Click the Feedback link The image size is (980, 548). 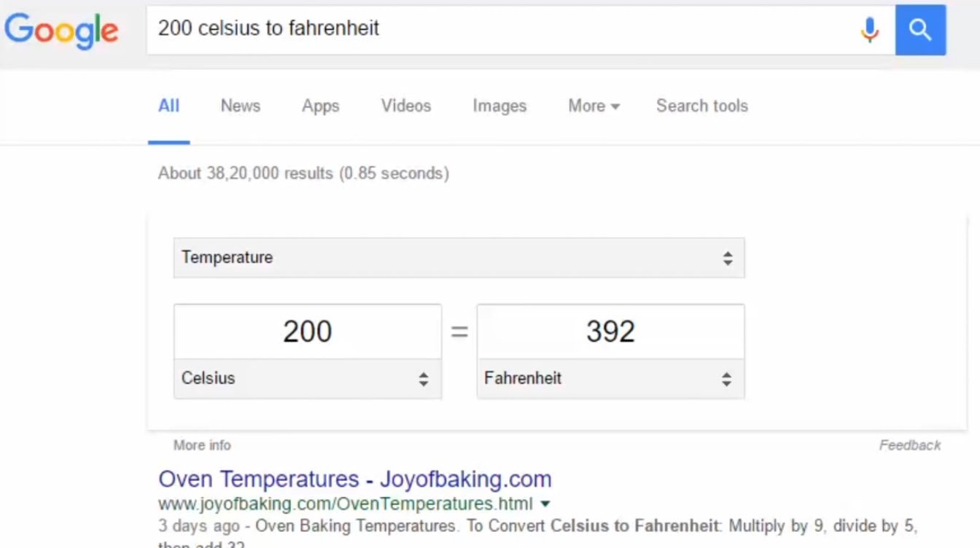[x=909, y=445]
